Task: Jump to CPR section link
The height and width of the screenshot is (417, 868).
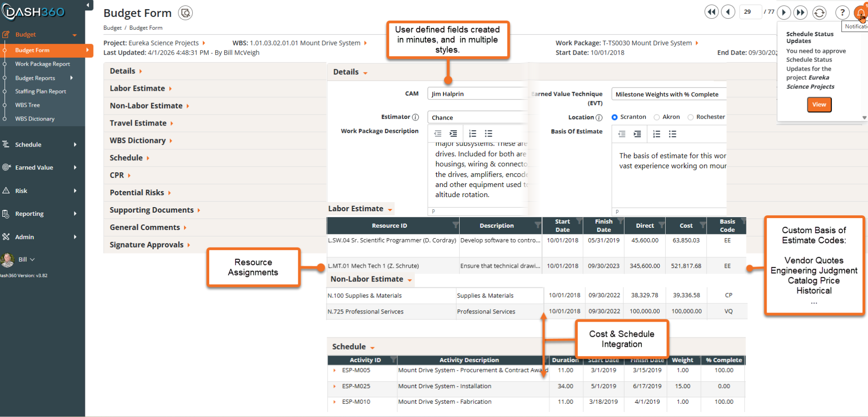Action: coord(120,176)
